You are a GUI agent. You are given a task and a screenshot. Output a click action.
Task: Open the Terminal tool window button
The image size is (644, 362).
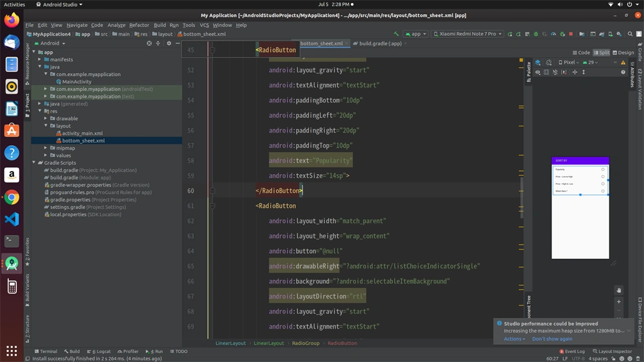pyautogui.click(x=46, y=351)
